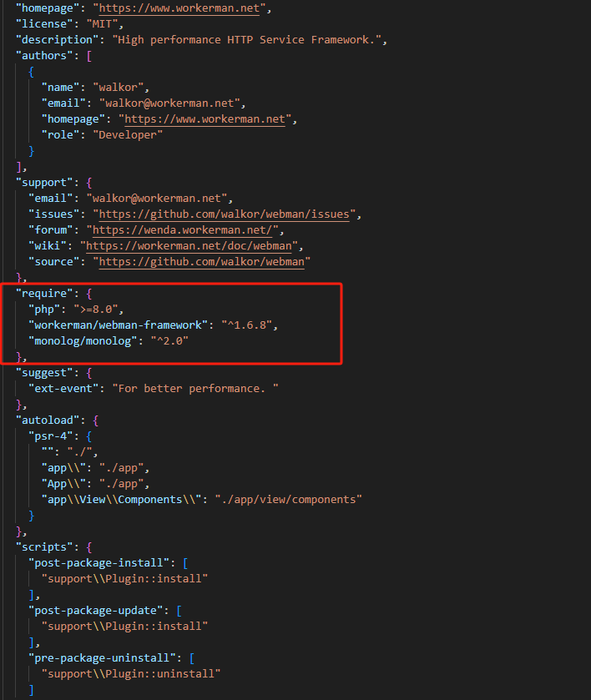The width and height of the screenshot is (591, 700).
Task: Click the "role" key
Action: 60,135
